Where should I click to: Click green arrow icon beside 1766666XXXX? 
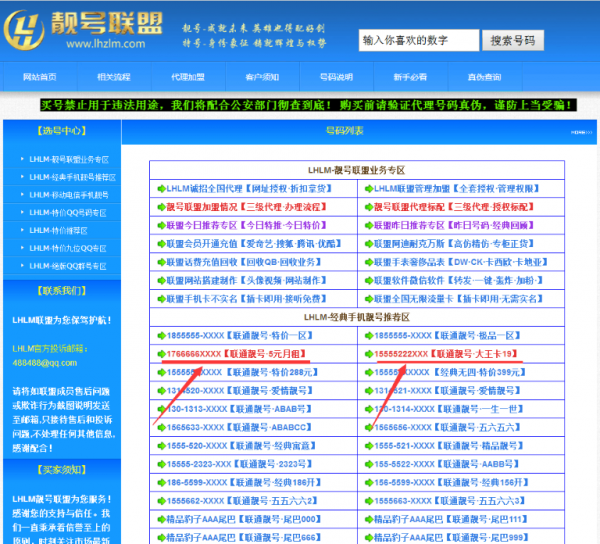161,354
